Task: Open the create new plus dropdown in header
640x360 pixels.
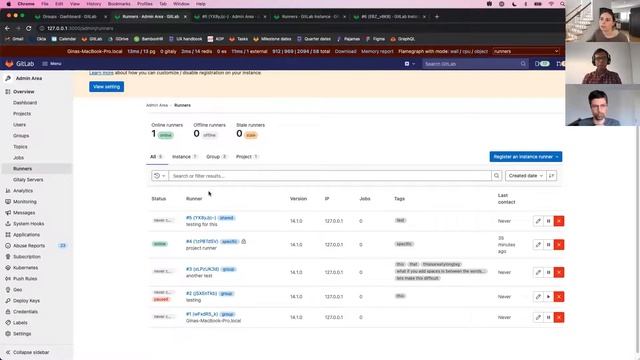Action: [x=409, y=64]
